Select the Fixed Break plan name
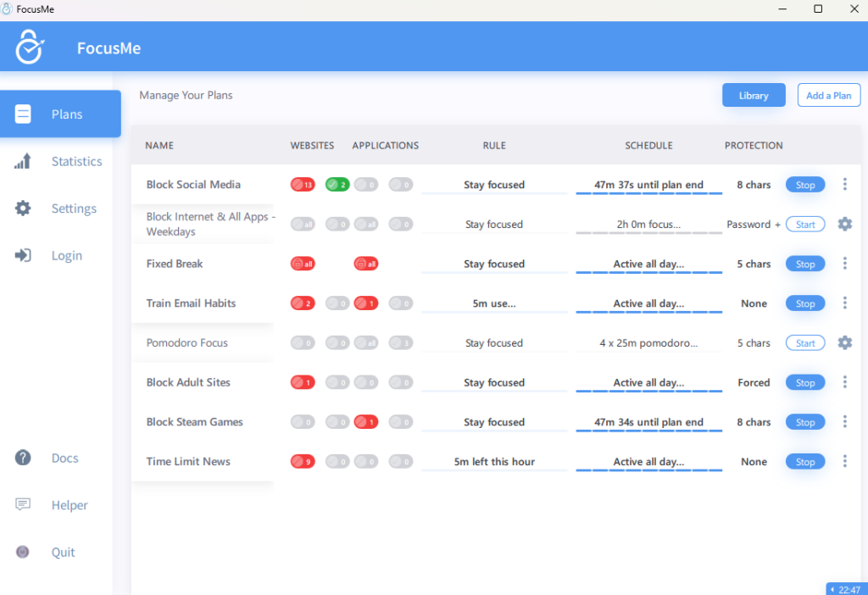 pos(175,264)
